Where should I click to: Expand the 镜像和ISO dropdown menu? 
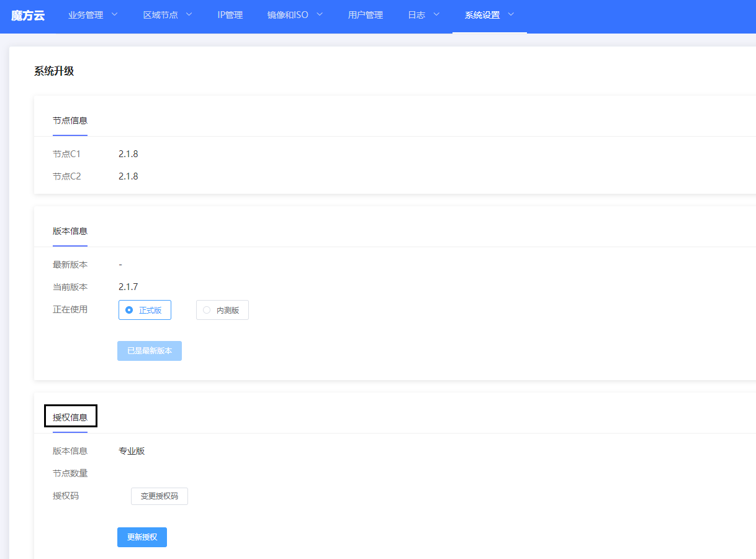click(295, 16)
